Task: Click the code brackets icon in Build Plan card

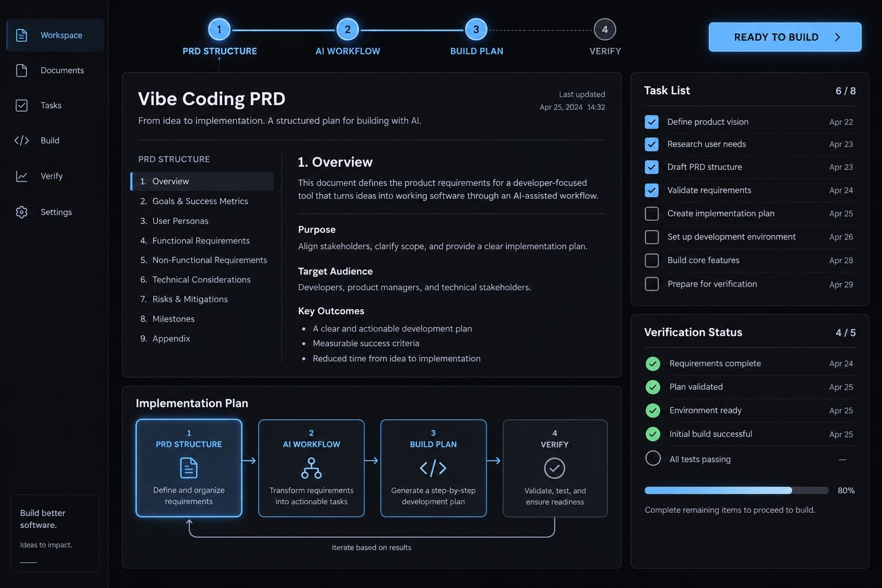Action: (x=433, y=468)
